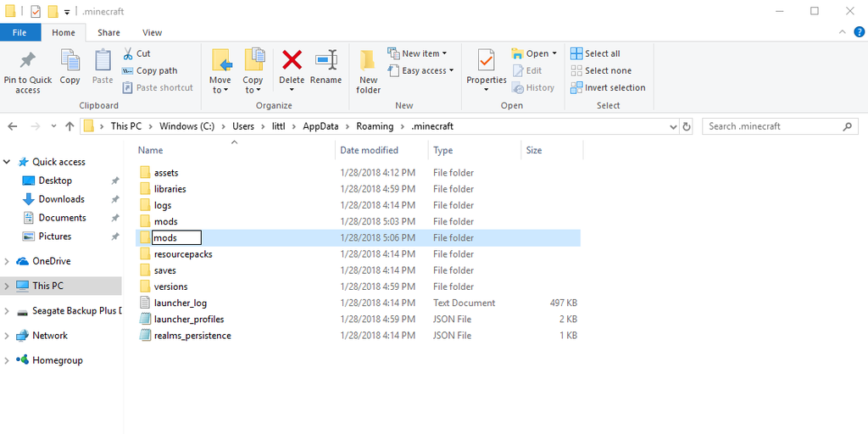Switch to the View ribbon tab

click(x=152, y=32)
